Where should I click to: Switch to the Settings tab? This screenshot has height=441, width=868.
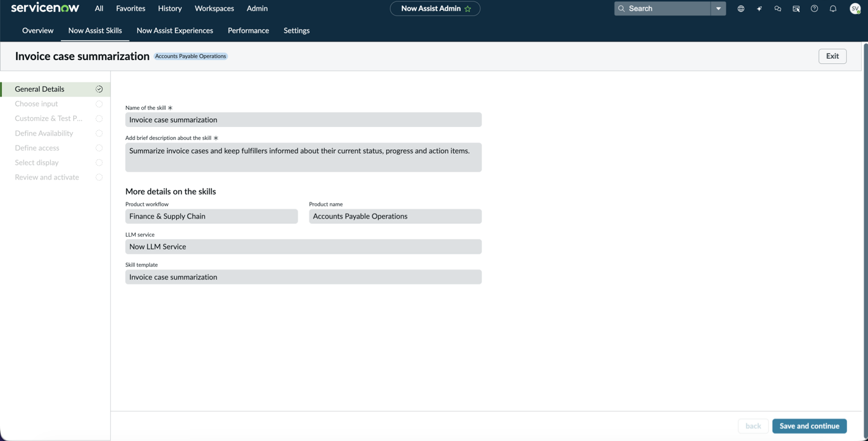point(296,30)
